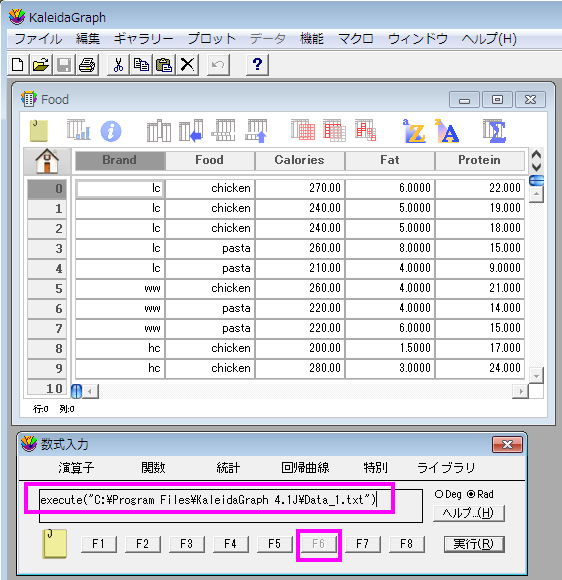Click the blue info circle icon

111,131
